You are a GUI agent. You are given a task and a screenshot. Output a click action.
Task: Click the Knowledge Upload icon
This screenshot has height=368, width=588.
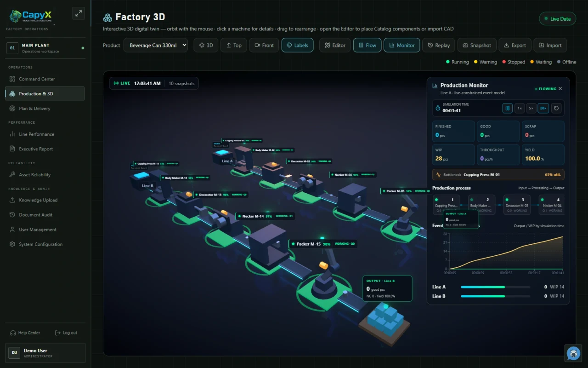pyautogui.click(x=12, y=200)
